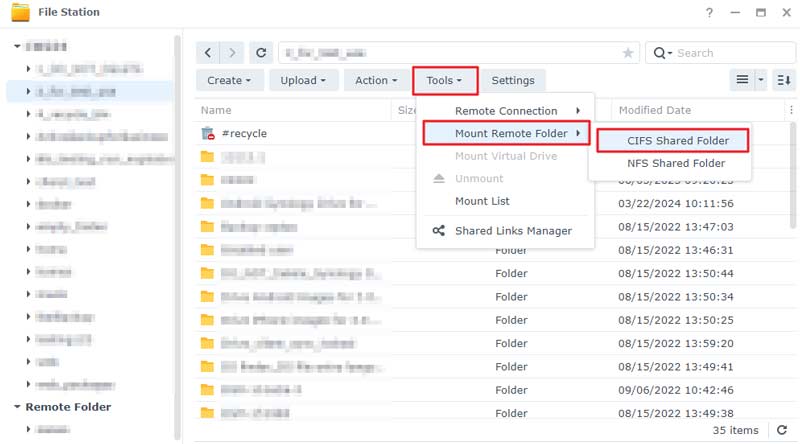Click the 35 items count label
Viewport: 800px width, 444px height.
pyautogui.click(x=735, y=430)
